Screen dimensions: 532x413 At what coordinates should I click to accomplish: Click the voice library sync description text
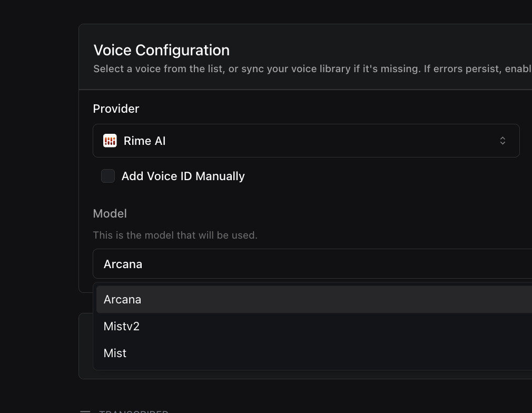click(x=312, y=69)
